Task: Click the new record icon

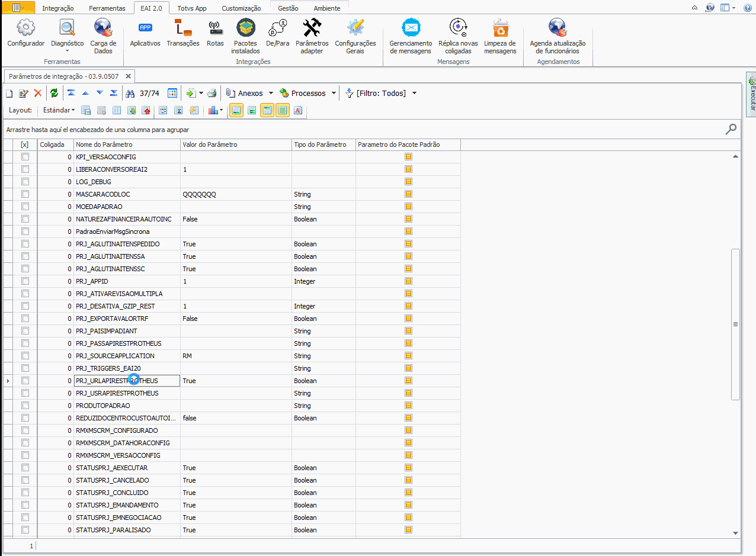Action: 9,93
